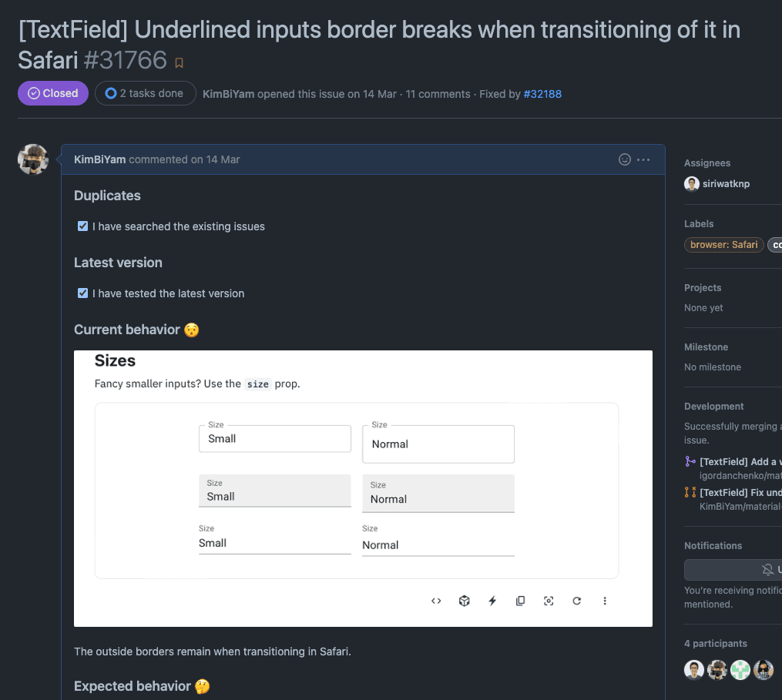The width and height of the screenshot is (782, 700).
Task: Copy the demo source icon
Action: pyautogui.click(x=521, y=601)
